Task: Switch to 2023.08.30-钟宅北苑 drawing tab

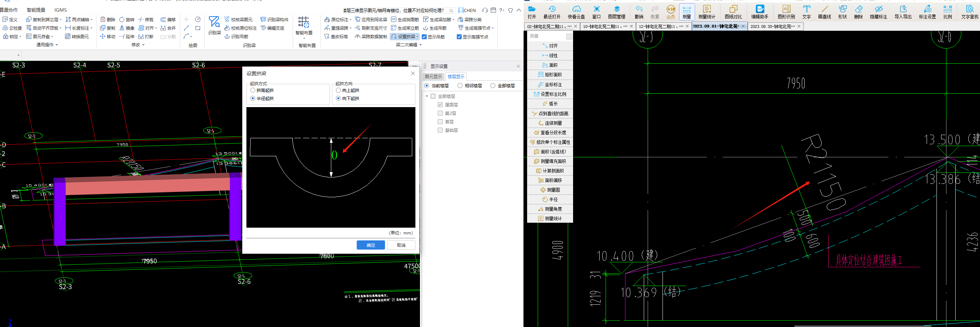Action: point(775,26)
